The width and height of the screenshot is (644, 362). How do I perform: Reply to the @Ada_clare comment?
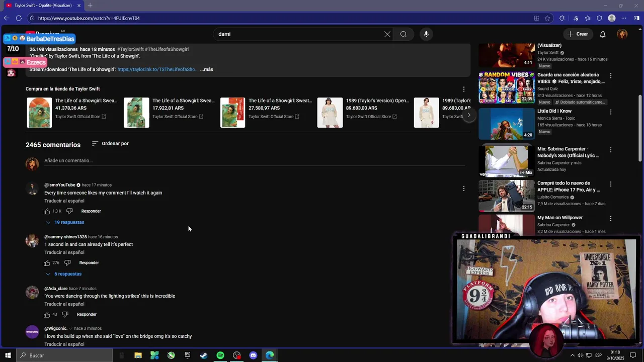point(87,314)
